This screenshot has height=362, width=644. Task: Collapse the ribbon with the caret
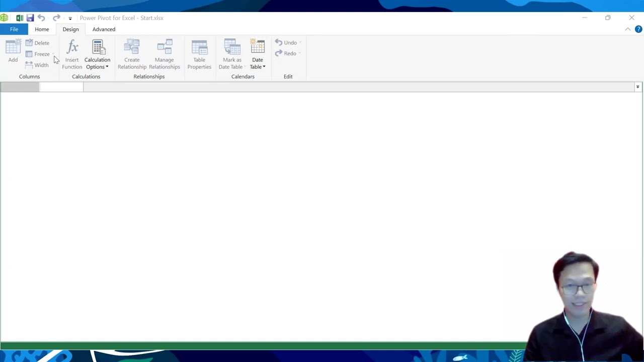click(628, 29)
